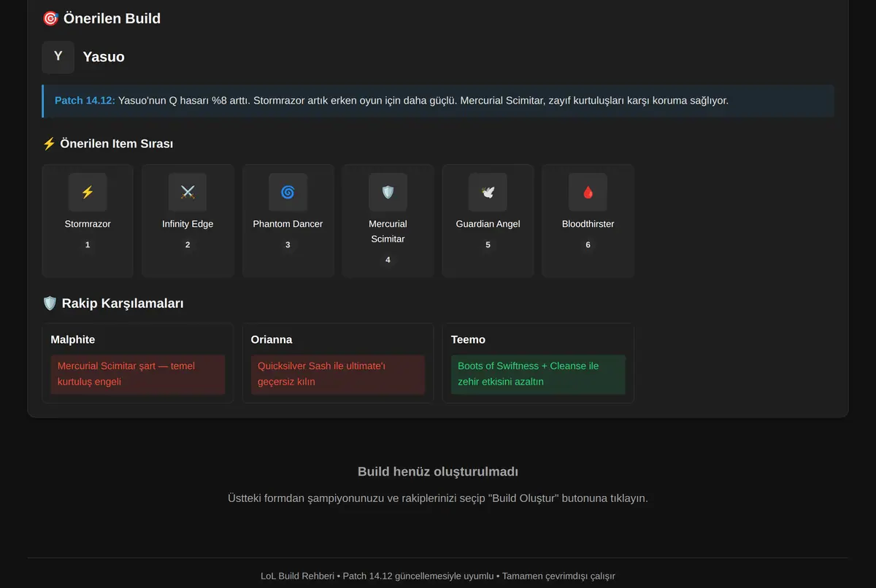The width and height of the screenshot is (876, 588).
Task: Open the Teemo matchup heading
Action: 468,340
